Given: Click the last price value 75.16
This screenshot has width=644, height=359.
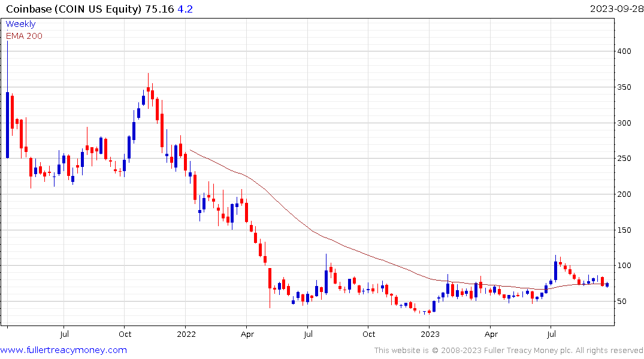Looking at the screenshot, I should pos(160,9).
